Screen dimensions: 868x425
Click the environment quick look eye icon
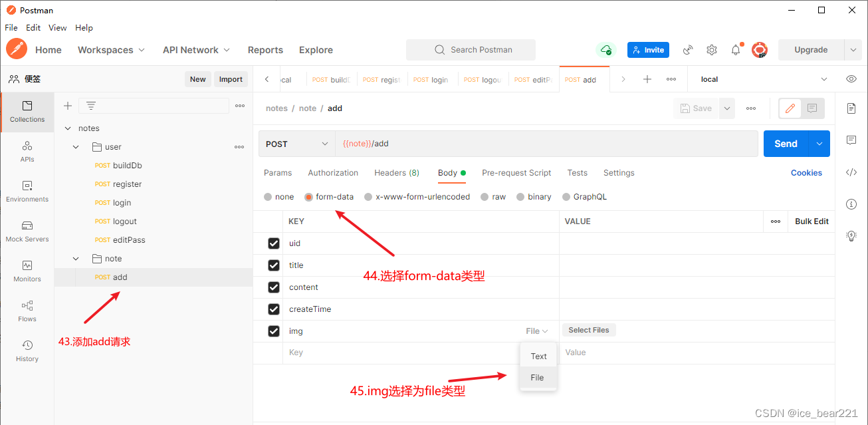point(851,79)
